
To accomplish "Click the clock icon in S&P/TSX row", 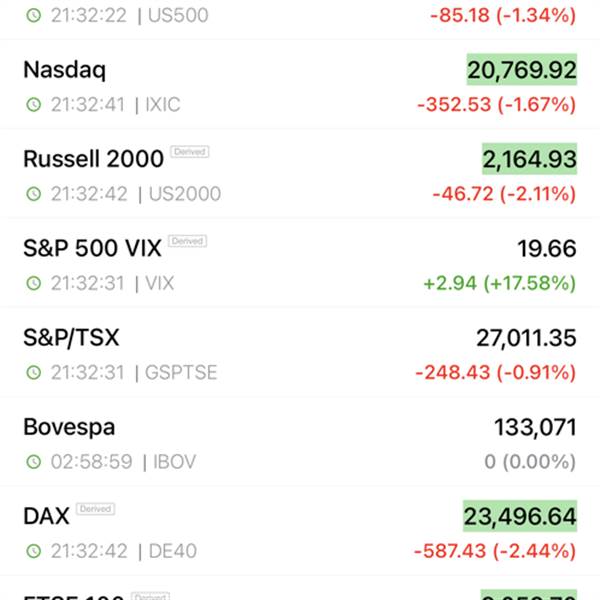I will (x=34, y=372).
